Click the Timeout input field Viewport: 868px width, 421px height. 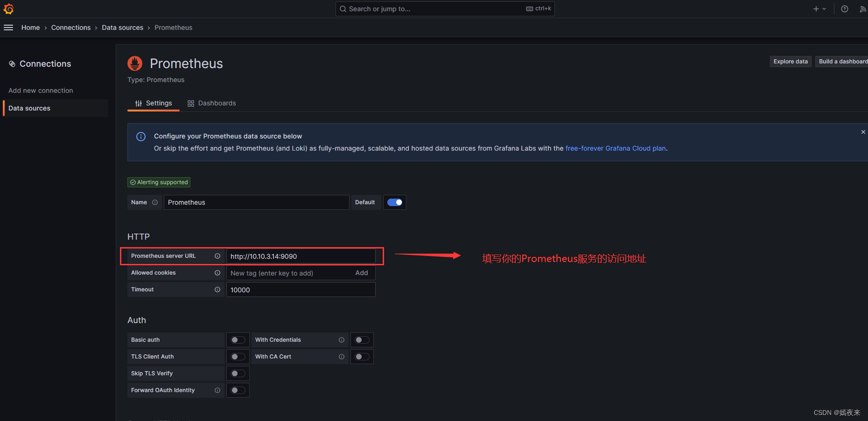tap(301, 290)
